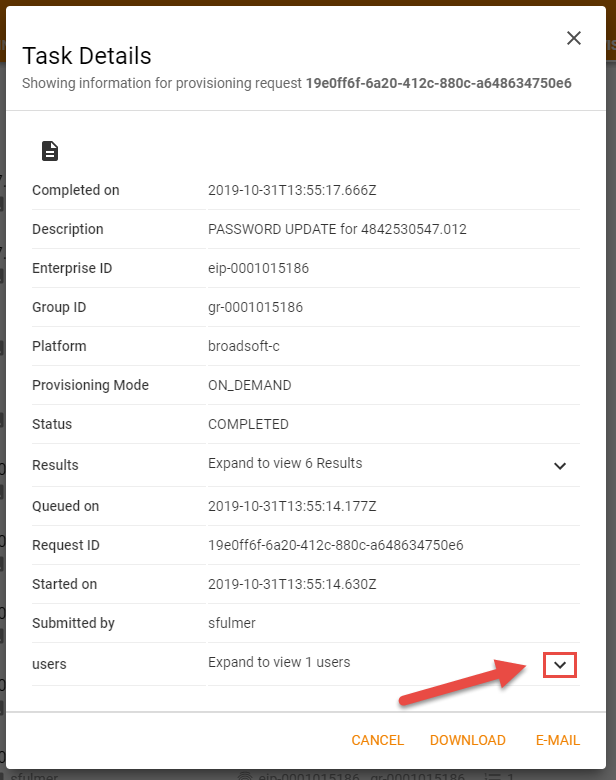Download the task details
The image size is (616, 780).
pos(467,740)
